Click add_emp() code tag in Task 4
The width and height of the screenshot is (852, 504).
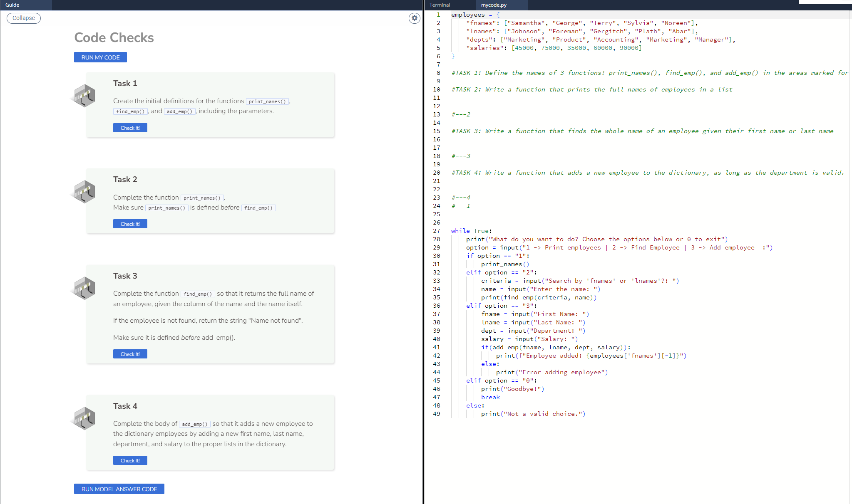click(195, 424)
